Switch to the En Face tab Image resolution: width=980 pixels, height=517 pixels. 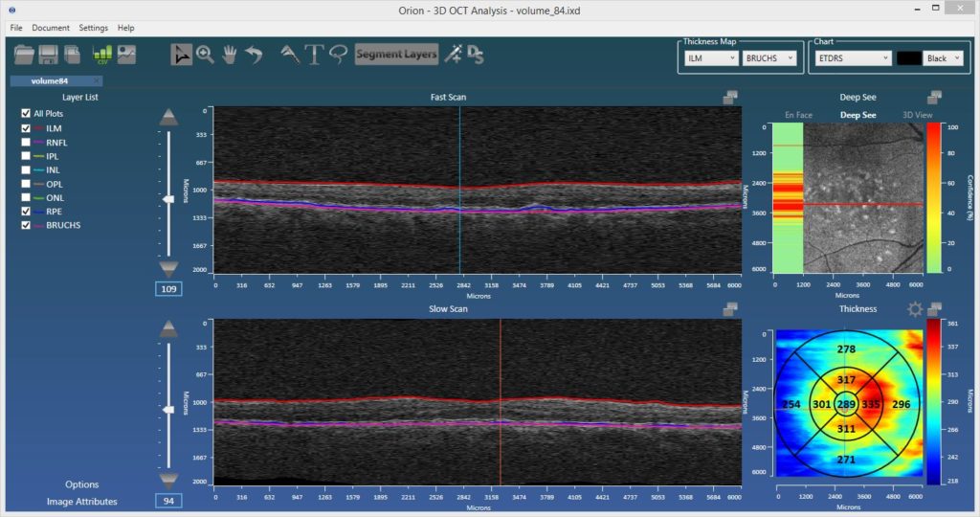[798, 115]
